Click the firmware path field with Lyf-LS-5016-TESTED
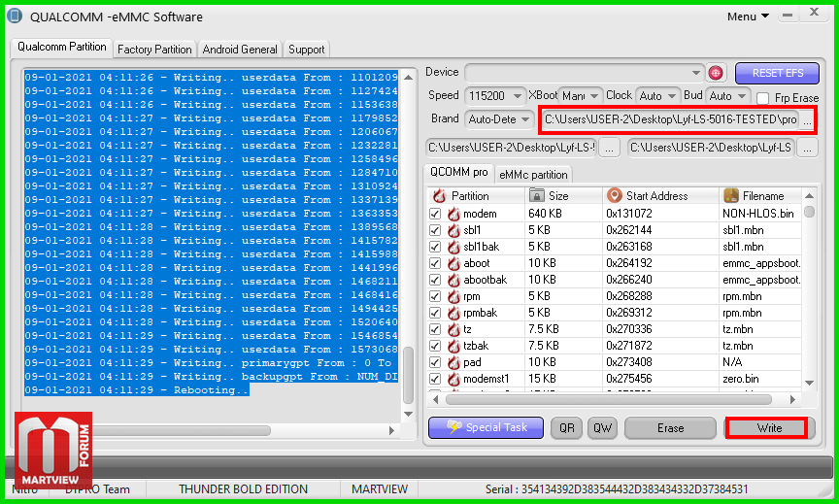Screen dimensions: 839x504 [670, 119]
